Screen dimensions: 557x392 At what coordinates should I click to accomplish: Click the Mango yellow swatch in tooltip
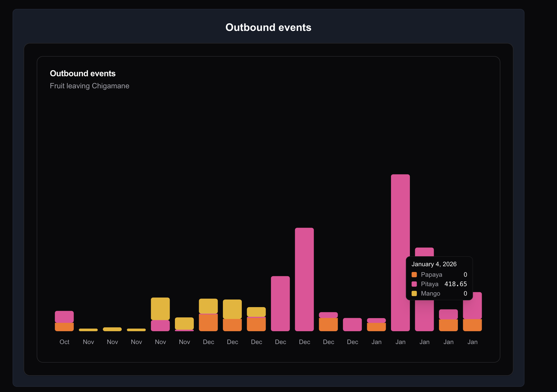(x=414, y=293)
